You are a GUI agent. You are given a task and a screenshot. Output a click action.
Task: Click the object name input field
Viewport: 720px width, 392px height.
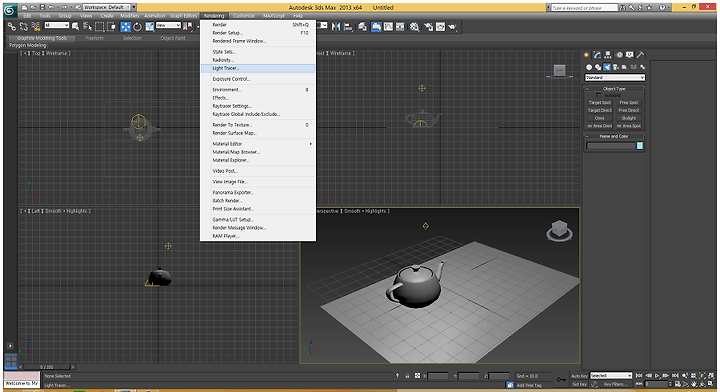(611, 146)
